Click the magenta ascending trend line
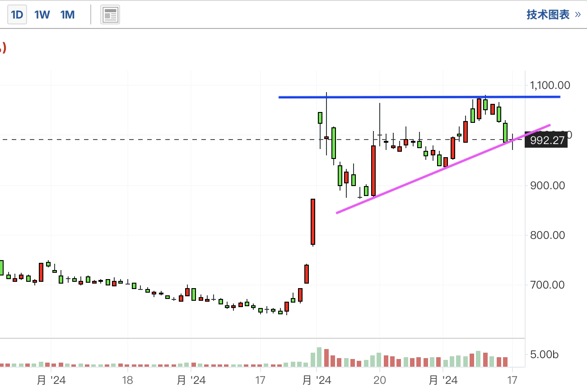The image size is (587, 392). (x=443, y=168)
